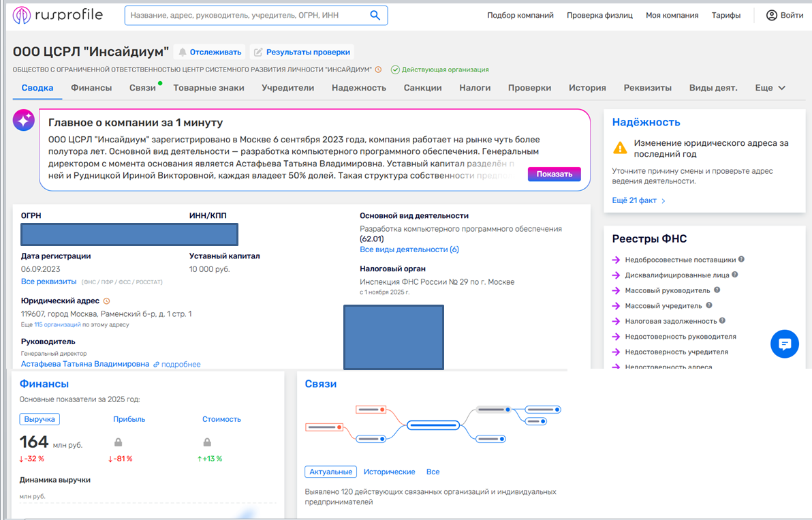Expand the Еще tab dropdown
812x520 pixels.
[770, 88]
